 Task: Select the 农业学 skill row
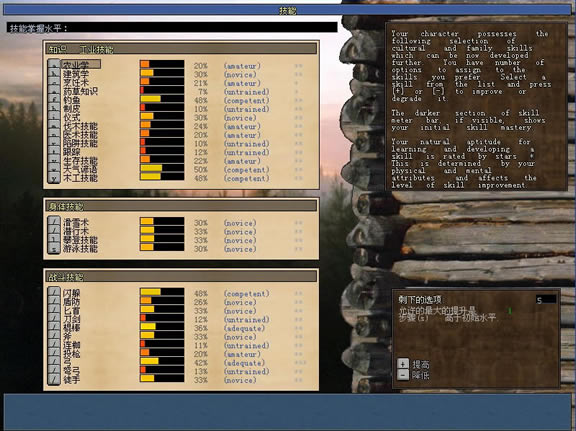click(81, 64)
